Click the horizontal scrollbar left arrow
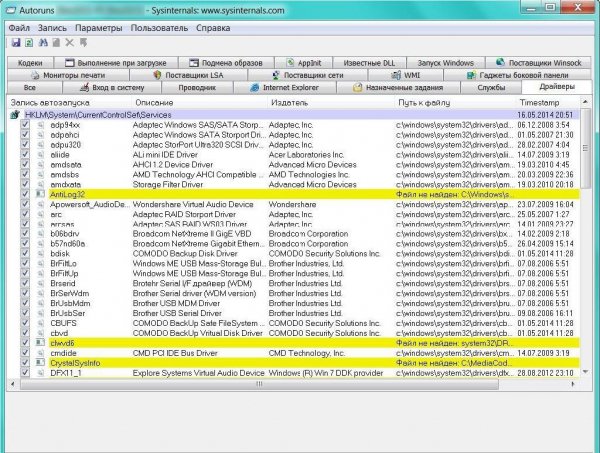Image resolution: width=600 pixels, height=453 pixels. [x=13, y=384]
